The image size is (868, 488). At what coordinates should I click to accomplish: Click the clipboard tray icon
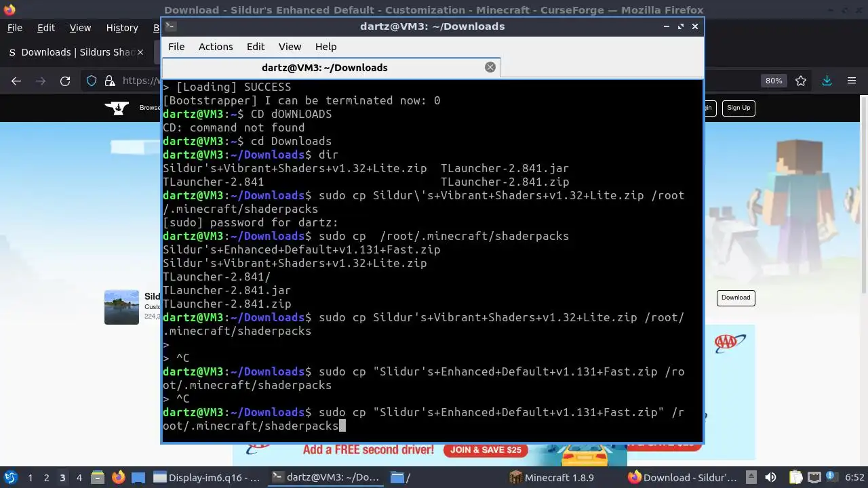coord(795,477)
